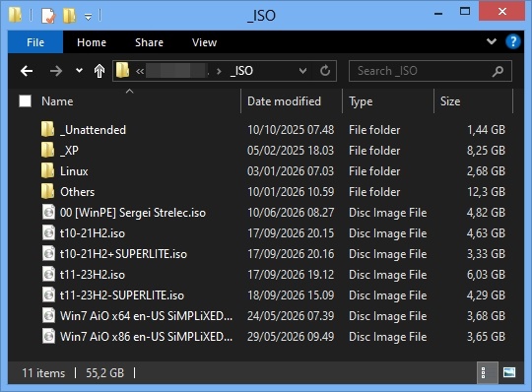Open the recent locations dropdown
The image size is (532, 392).
click(79, 71)
